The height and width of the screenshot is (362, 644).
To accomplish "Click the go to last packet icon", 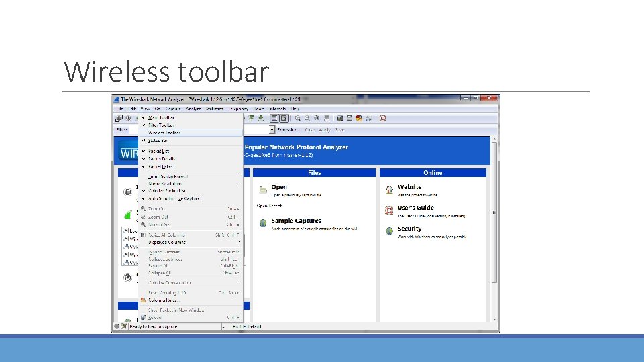I will click(x=260, y=118).
